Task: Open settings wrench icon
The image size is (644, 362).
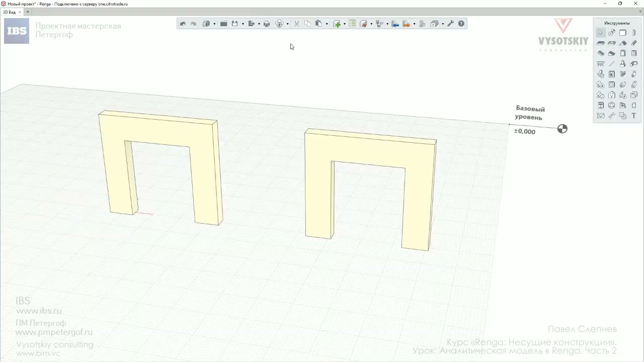Action: [450, 24]
